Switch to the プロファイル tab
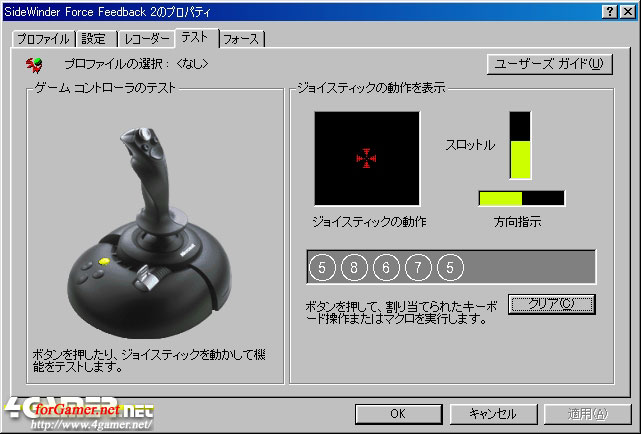Screen dimensions: 641x434 tap(43, 39)
